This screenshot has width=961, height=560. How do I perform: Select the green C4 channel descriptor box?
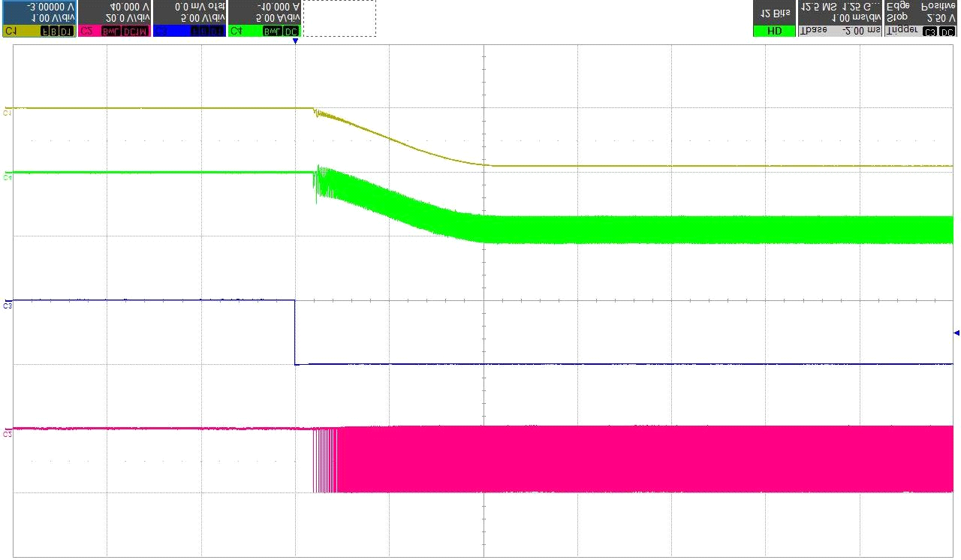point(264,19)
